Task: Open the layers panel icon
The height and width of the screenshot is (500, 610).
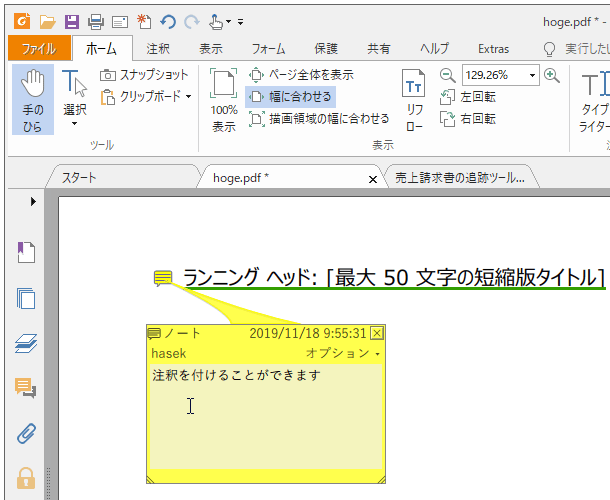Action: point(26,344)
